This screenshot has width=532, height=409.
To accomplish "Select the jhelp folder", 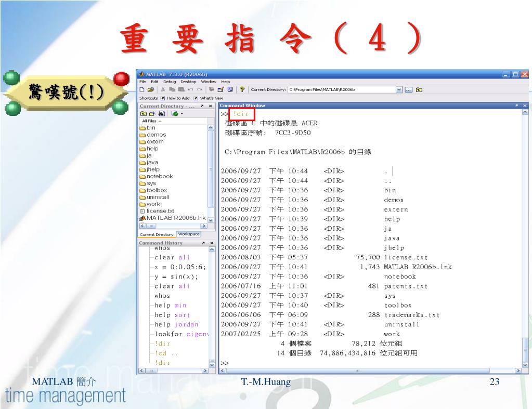I will [x=150, y=169].
